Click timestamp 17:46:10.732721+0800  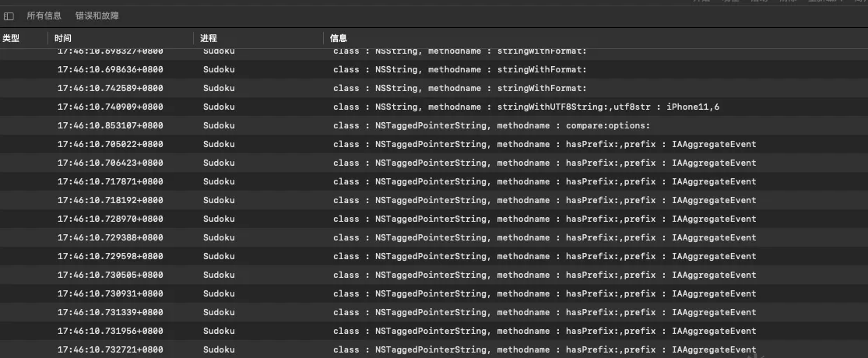[x=111, y=349]
